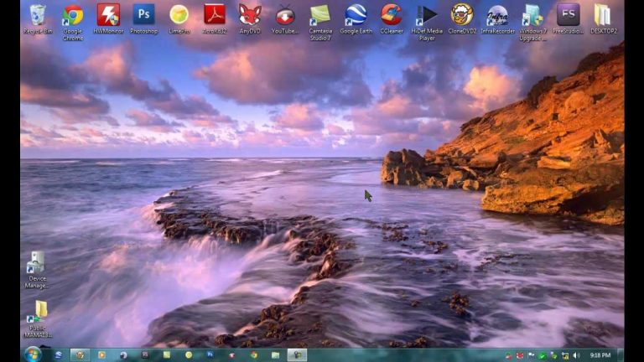644x362 pixels.
Task: Open the Windows Media Player taskbar icon
Action: [101, 354]
